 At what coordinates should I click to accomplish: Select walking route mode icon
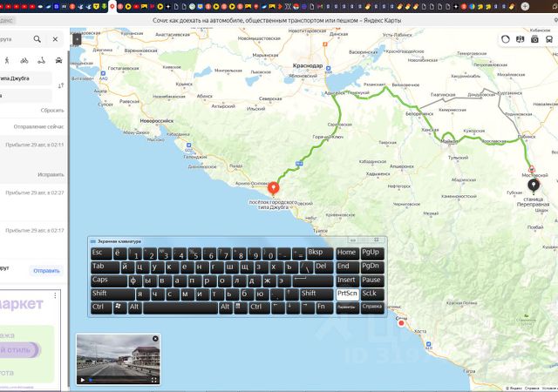point(7,60)
